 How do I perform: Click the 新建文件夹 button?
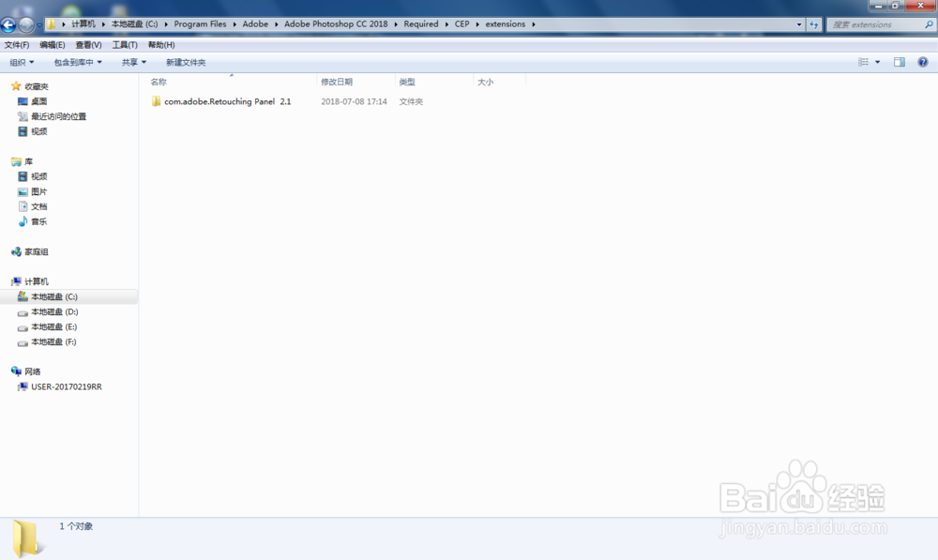pos(186,62)
